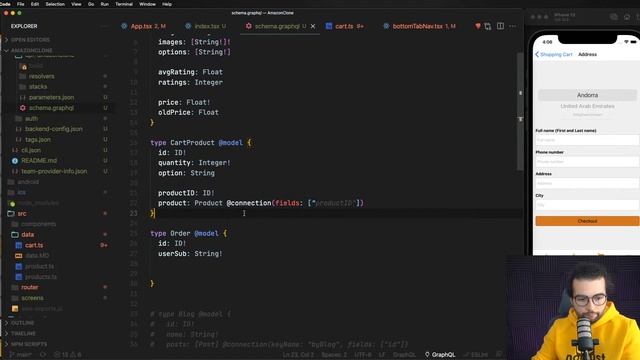640x360 pixels.
Task: Open the Run menu
Action: pyautogui.click(x=105, y=4)
